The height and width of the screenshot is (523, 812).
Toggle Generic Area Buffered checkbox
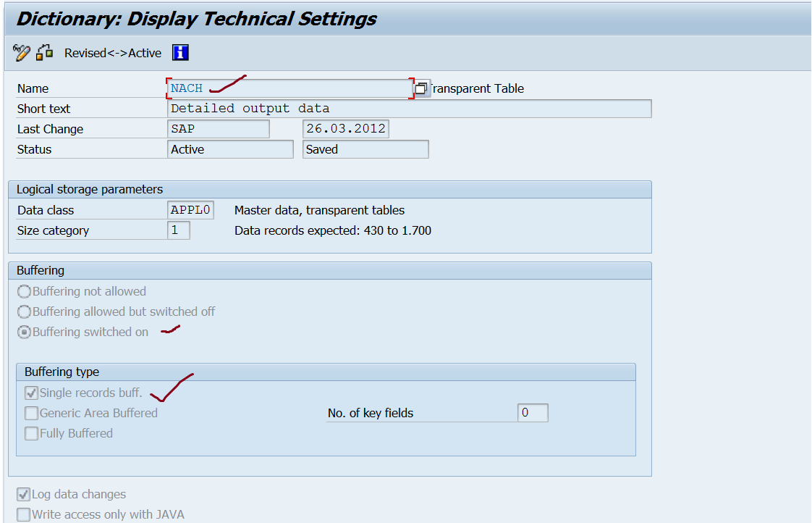click(31, 413)
